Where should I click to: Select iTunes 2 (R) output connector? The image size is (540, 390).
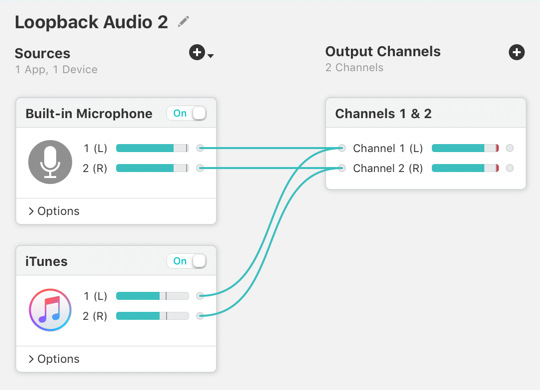tap(200, 316)
